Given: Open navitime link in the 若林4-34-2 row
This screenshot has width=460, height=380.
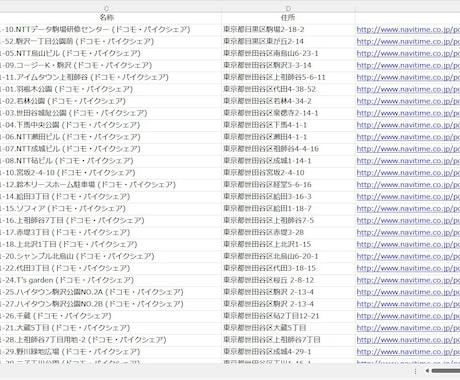Looking at the screenshot, I should pyautogui.click(x=408, y=101).
